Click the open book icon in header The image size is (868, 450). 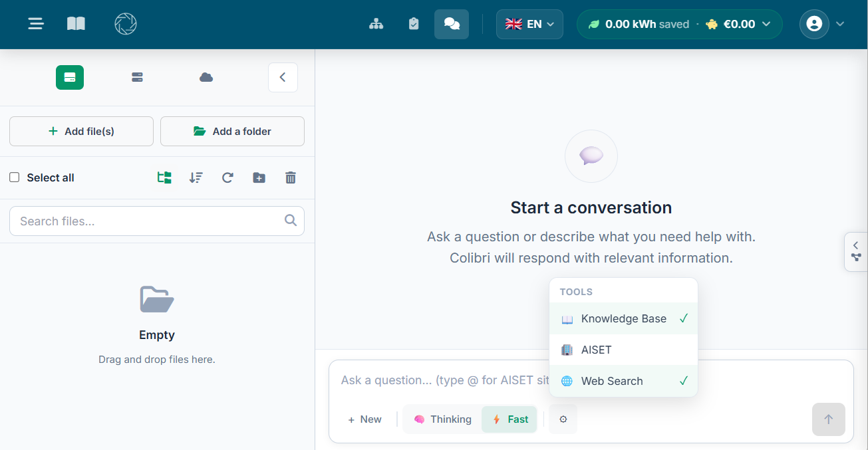click(x=76, y=24)
